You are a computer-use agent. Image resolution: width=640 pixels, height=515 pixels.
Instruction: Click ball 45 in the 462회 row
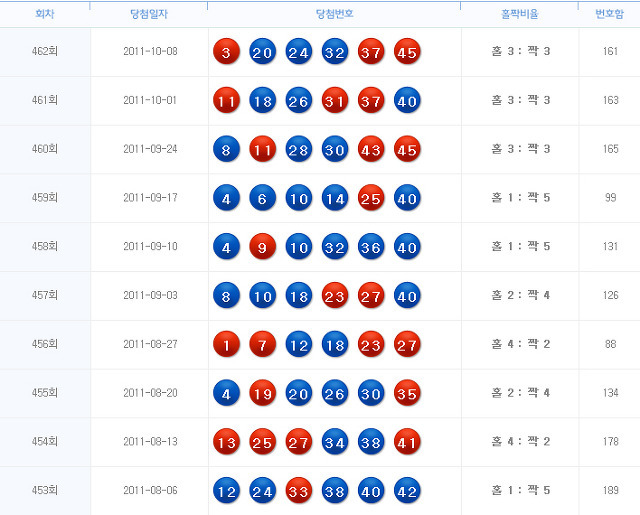click(407, 51)
